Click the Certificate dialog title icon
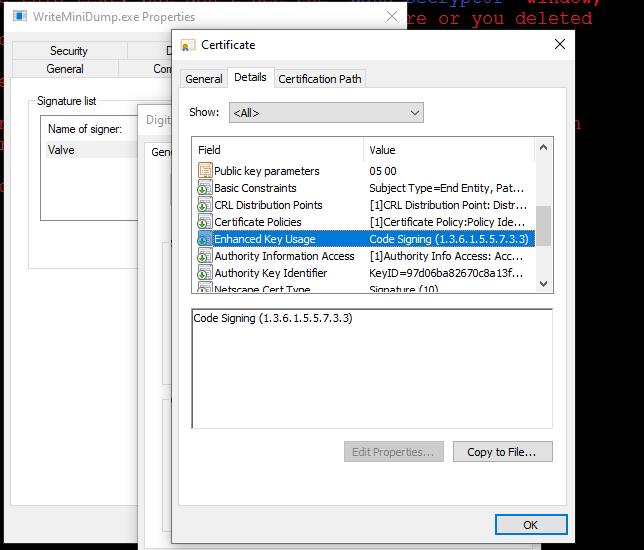Viewport: 644px width, 550px height. (188, 45)
